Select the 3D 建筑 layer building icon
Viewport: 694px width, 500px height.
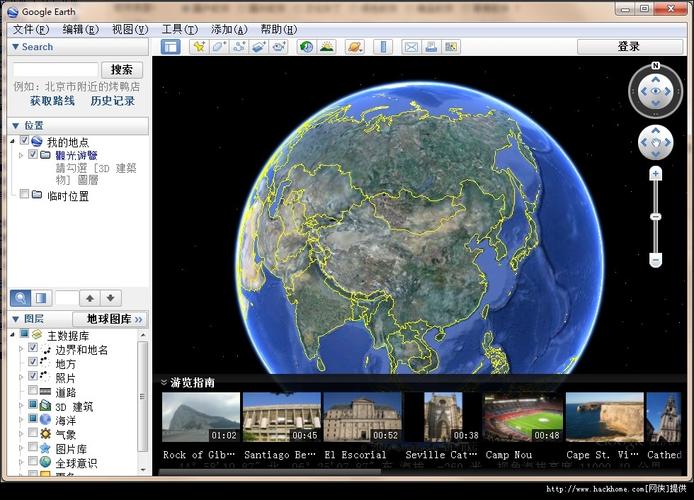(46, 405)
